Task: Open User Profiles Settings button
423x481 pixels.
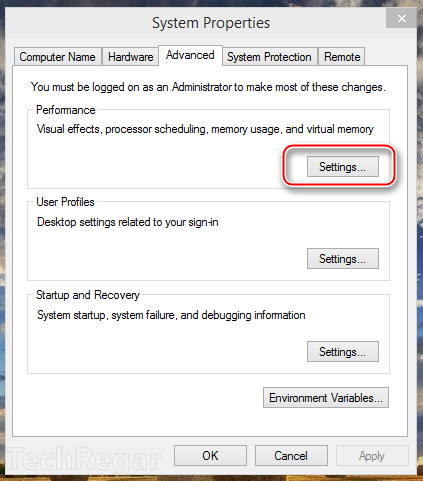Action: (x=343, y=258)
